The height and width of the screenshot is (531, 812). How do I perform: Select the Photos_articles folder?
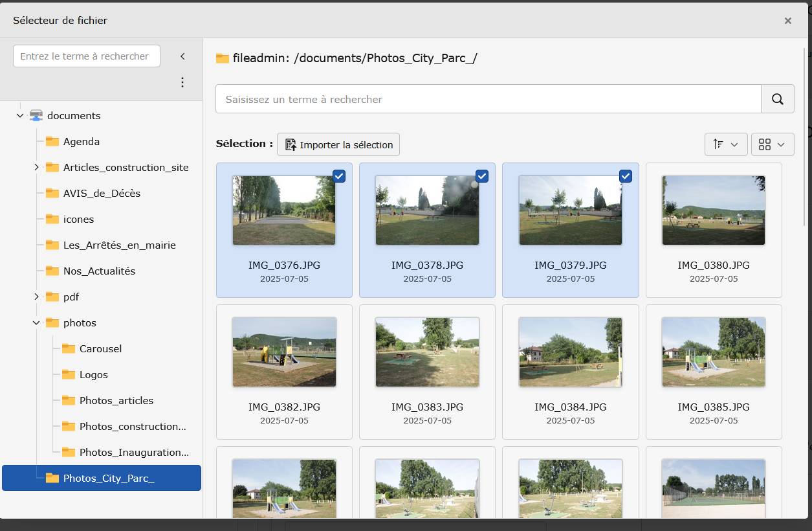point(116,400)
